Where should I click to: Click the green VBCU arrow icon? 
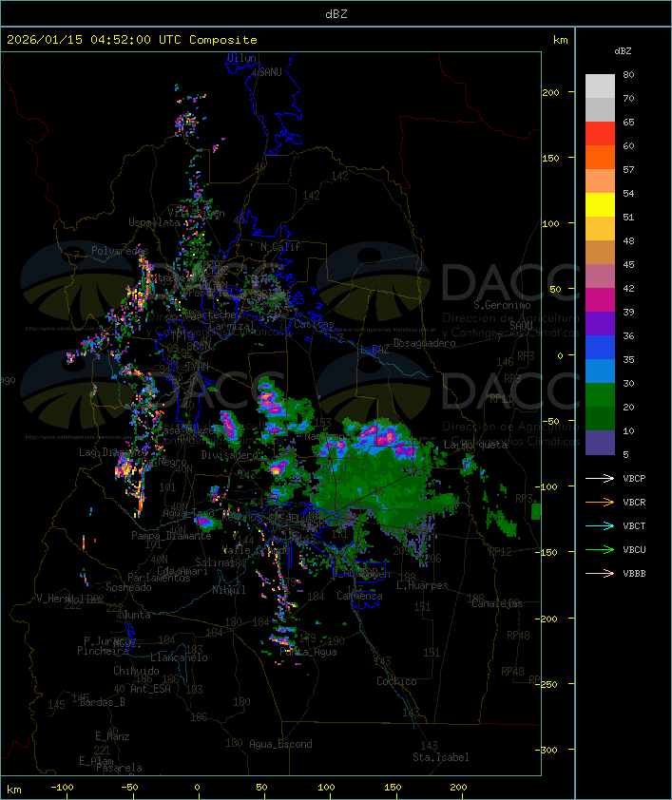(x=600, y=549)
